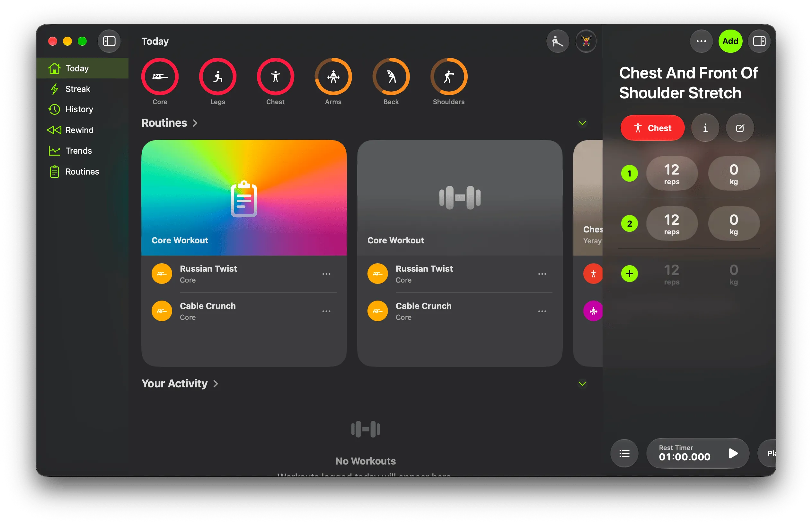This screenshot has height=524, width=812.
Task: Open the stretching figure icon in toolbar
Action: tap(557, 41)
